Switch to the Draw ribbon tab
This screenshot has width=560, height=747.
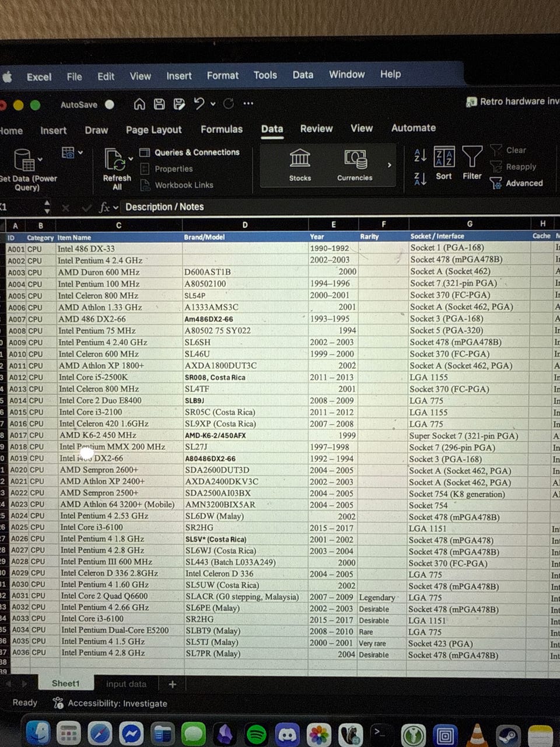(x=96, y=130)
